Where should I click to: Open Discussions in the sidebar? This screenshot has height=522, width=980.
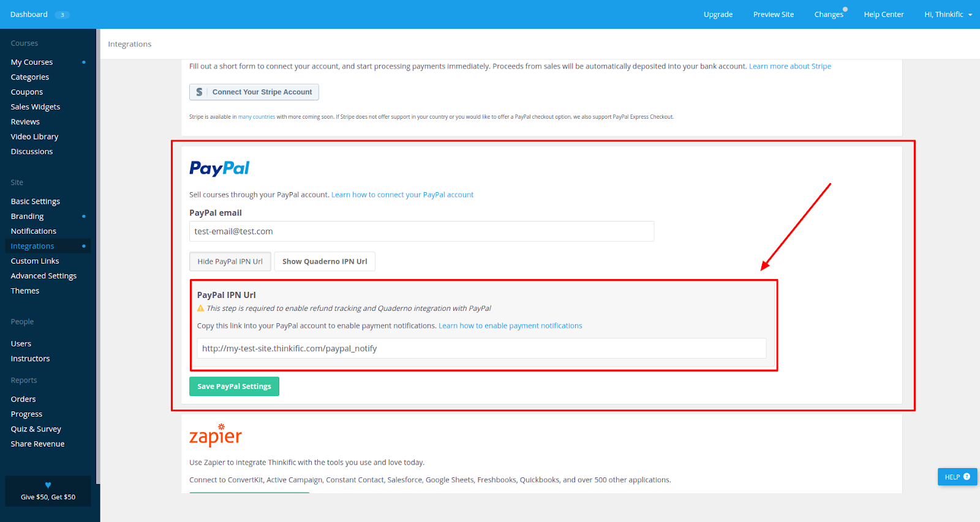pyautogui.click(x=32, y=151)
